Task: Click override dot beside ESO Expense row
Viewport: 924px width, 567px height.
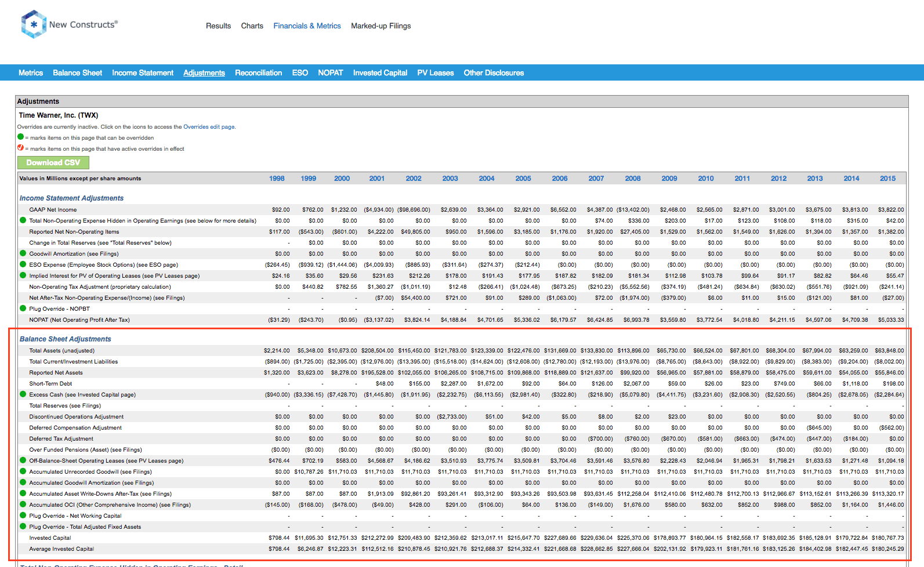Action: (x=23, y=264)
